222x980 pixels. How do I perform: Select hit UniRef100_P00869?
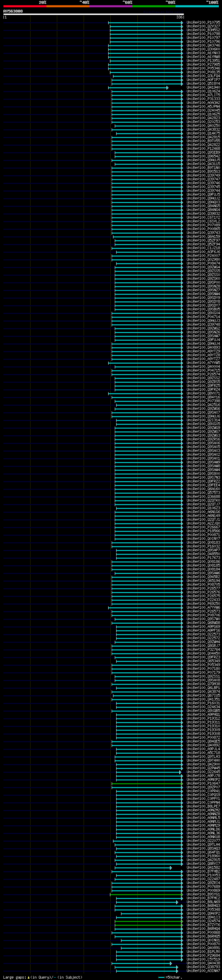click(x=203, y=891)
